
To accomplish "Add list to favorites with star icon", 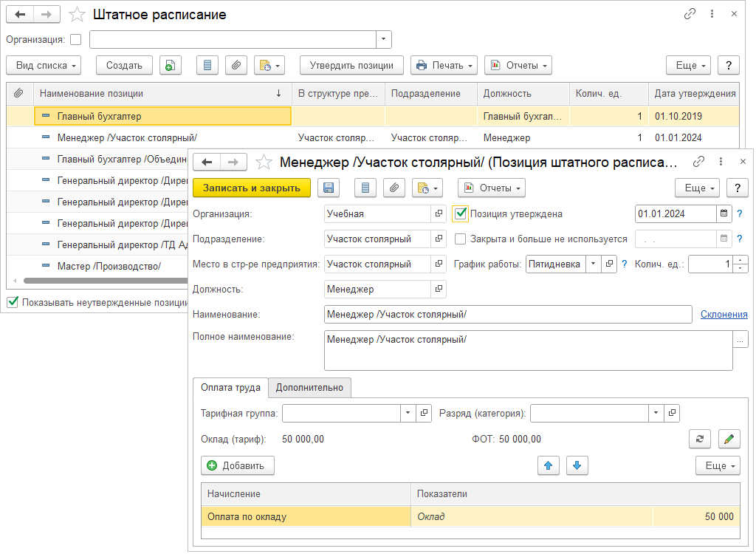I will (77, 15).
